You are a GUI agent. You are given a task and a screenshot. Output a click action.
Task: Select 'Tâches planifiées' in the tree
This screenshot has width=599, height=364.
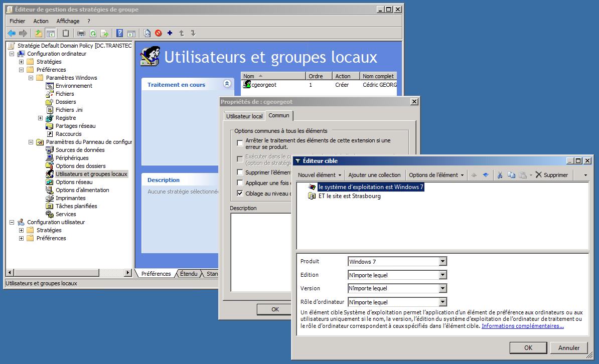point(76,206)
